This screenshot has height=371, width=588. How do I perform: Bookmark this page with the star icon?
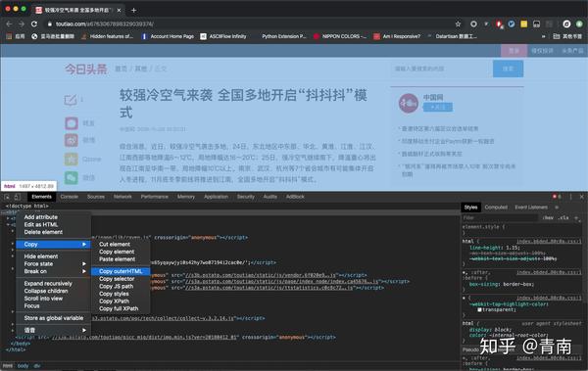tap(458, 24)
